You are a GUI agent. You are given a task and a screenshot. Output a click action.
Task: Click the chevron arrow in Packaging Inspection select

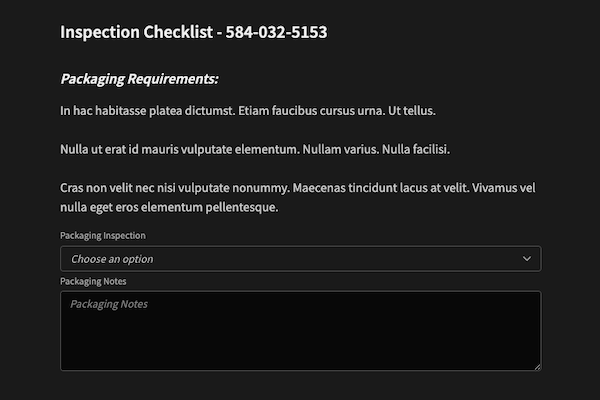tap(527, 259)
